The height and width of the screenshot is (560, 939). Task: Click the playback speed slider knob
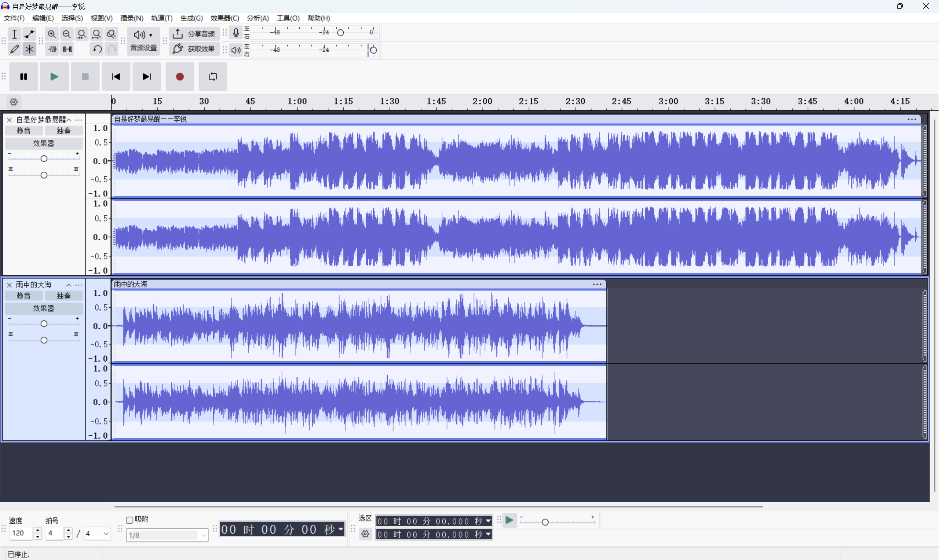[545, 522]
